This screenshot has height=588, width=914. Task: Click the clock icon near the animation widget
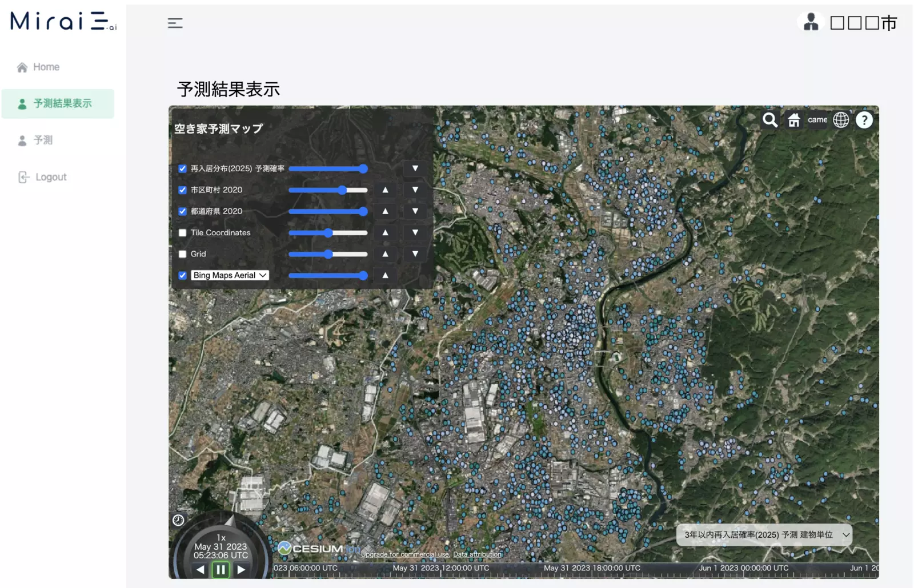(x=179, y=520)
